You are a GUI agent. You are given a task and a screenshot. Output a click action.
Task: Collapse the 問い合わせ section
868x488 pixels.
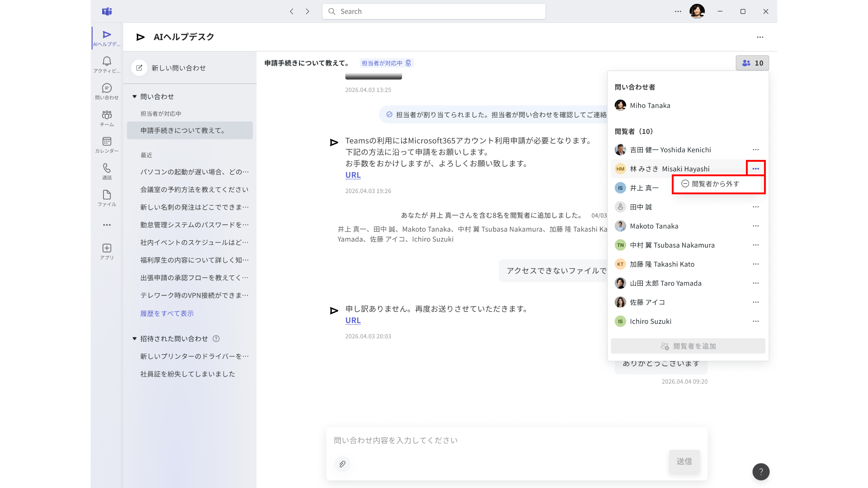tap(134, 97)
